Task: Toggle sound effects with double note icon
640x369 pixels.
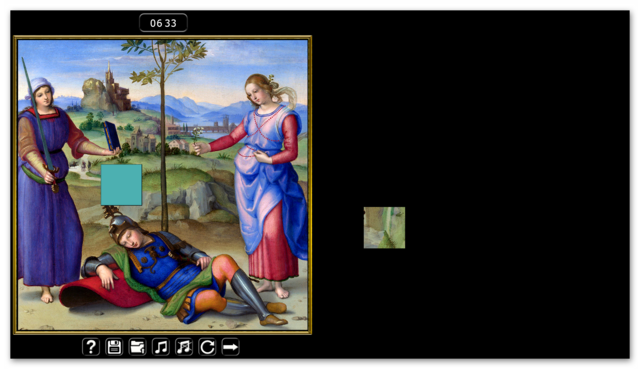Action: click(184, 347)
